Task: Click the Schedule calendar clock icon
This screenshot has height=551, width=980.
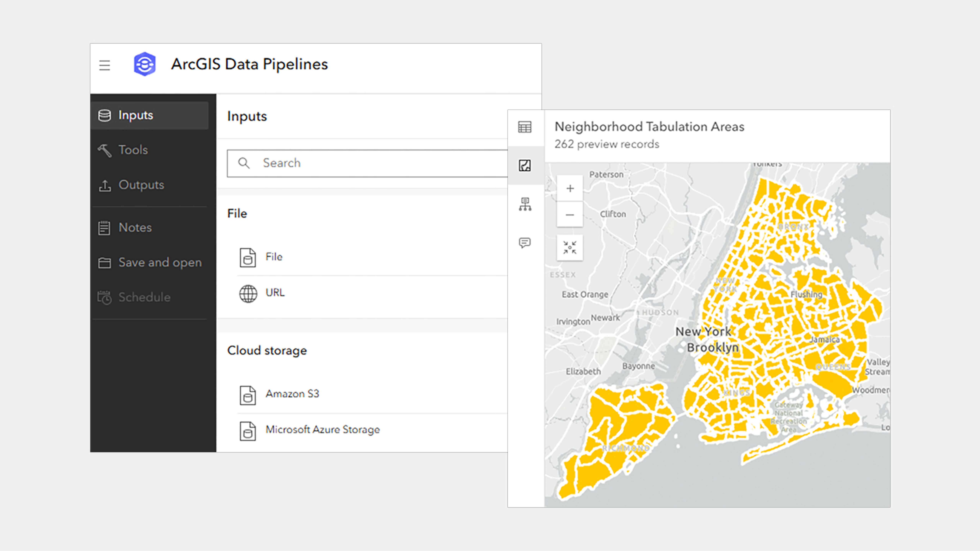Action: 105,298
